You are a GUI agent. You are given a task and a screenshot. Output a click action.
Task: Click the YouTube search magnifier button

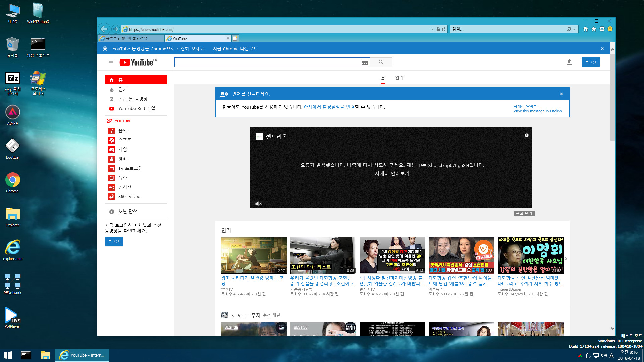click(x=381, y=62)
